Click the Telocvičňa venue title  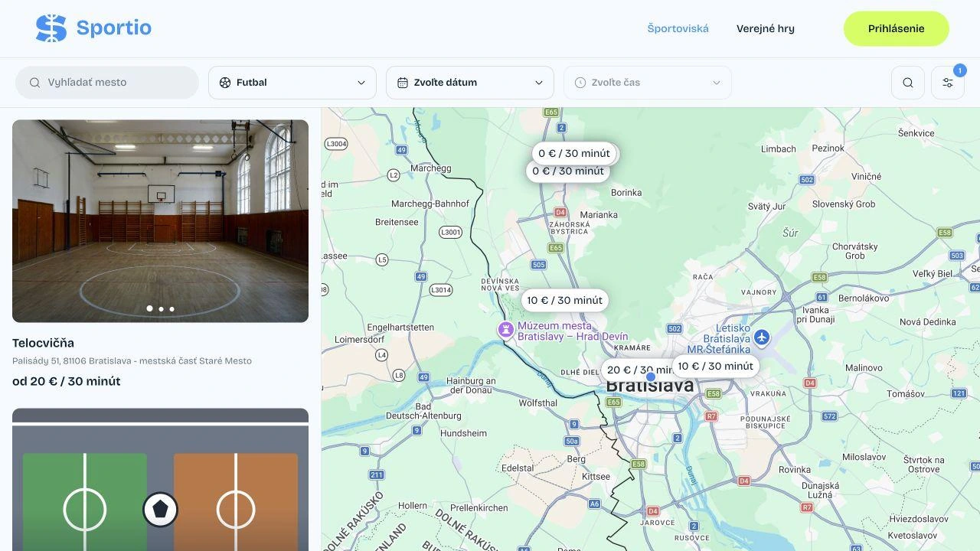(x=43, y=343)
